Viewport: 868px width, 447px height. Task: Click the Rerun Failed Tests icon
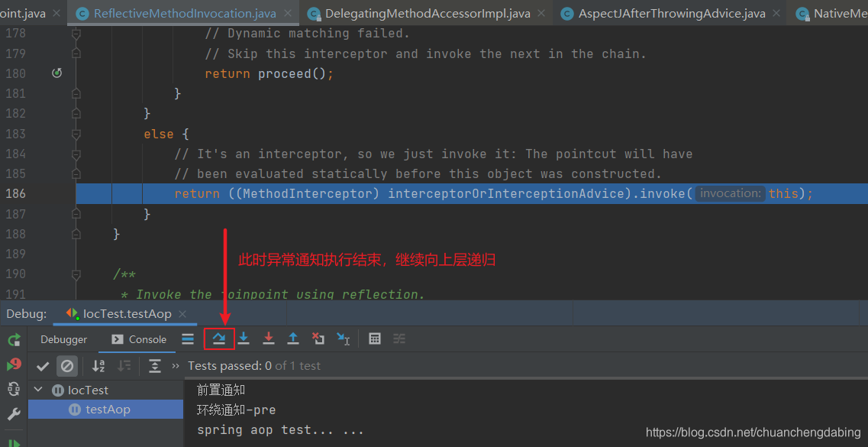(x=14, y=365)
